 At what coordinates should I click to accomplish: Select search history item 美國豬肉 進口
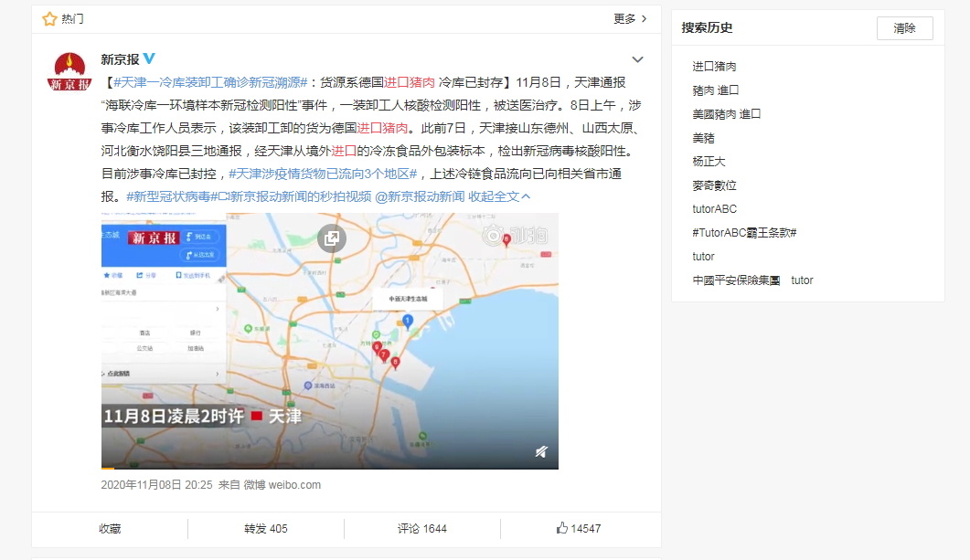point(726,113)
